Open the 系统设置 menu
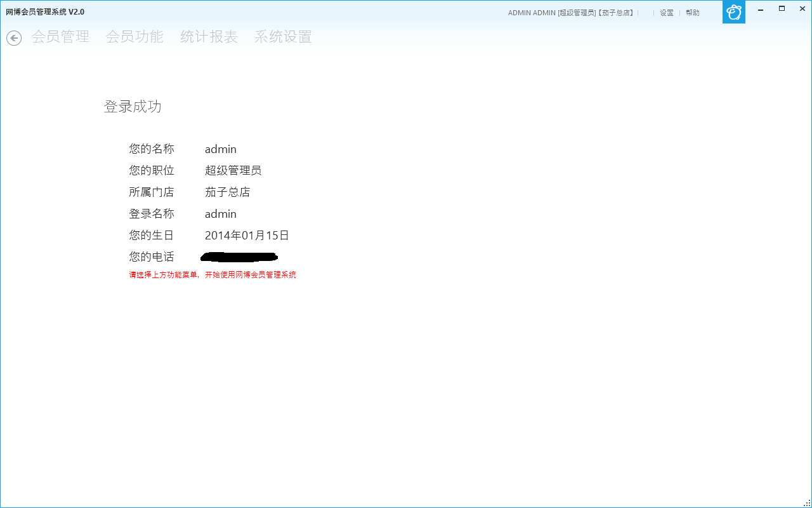Viewport: 812px width, 508px height. point(283,37)
